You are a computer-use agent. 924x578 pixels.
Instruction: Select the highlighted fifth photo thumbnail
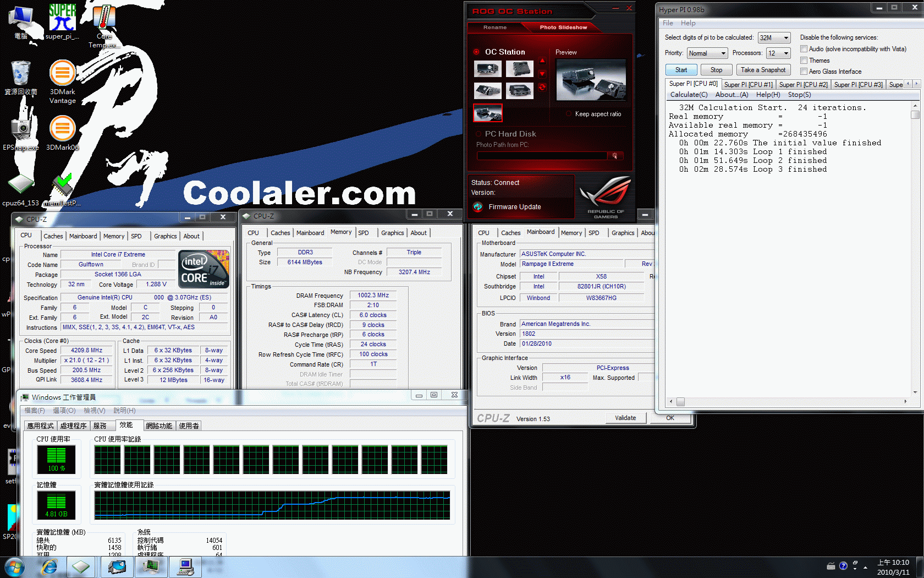point(488,113)
